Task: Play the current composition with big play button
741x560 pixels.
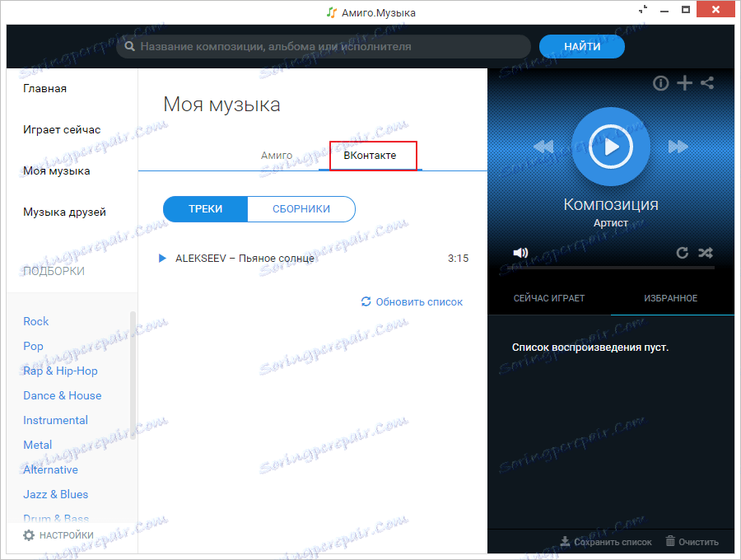Action: 611,147
